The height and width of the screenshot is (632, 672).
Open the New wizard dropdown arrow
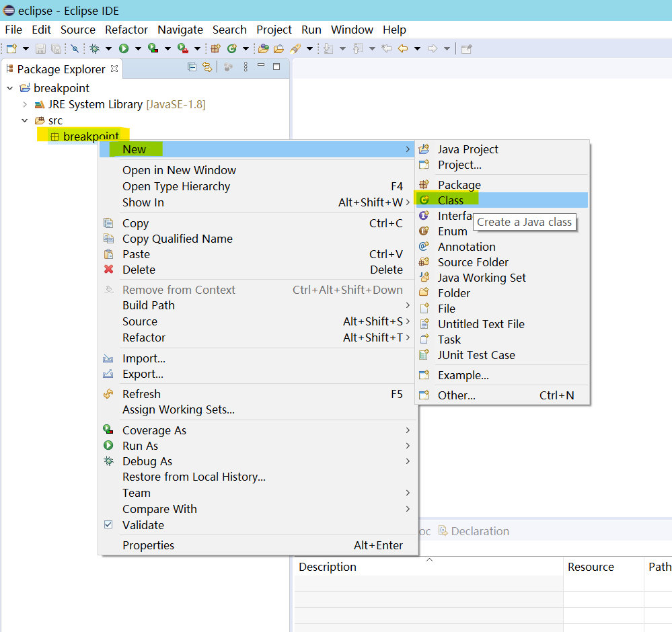point(26,49)
